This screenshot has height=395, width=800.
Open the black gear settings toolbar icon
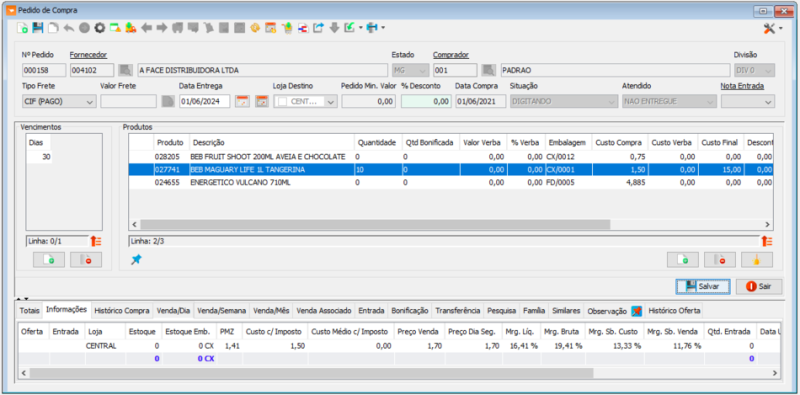pyautogui.click(x=99, y=28)
